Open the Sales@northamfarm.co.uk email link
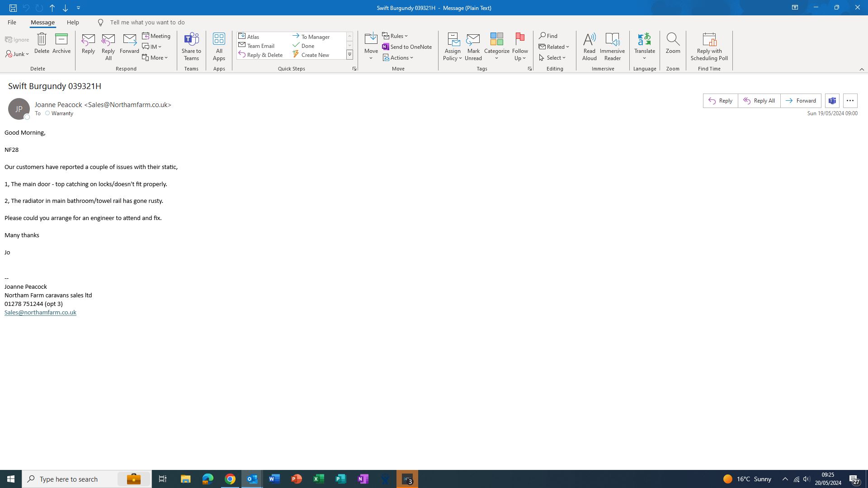 40,313
